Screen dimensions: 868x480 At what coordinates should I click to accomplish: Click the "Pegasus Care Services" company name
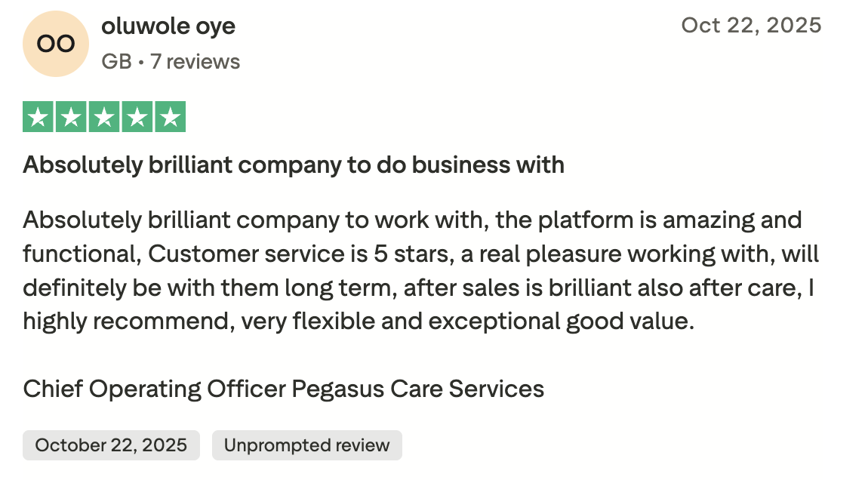coord(418,389)
